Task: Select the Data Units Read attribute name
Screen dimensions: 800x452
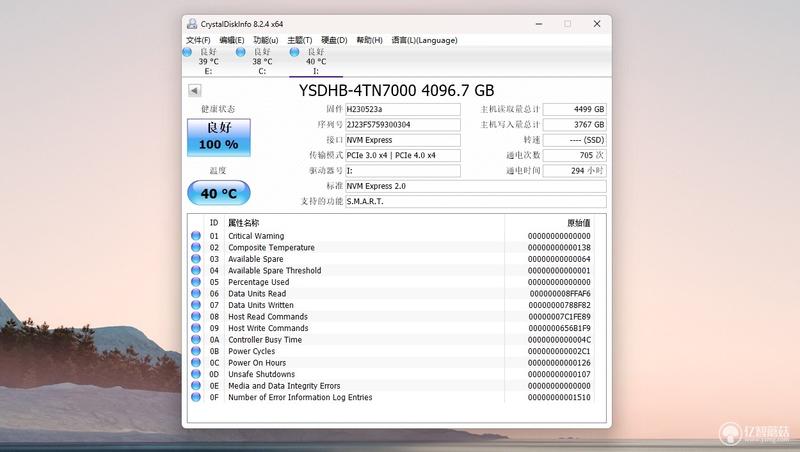Action: (x=257, y=293)
